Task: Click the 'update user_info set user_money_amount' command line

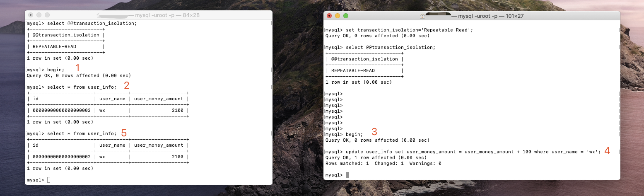Action: coord(473,152)
